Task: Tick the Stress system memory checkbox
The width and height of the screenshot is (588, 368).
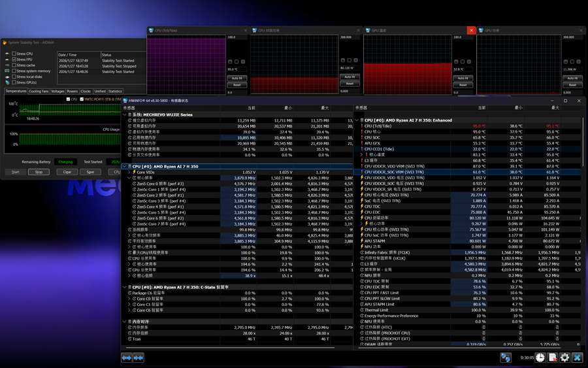Action: point(14,71)
